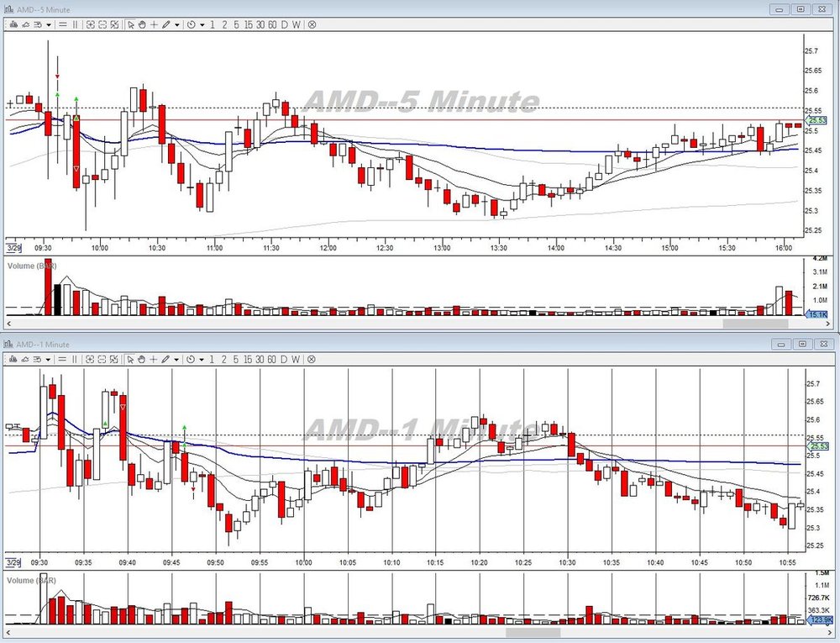The height and width of the screenshot is (643, 840).
Task: Click 25.53 price tag on 5 Minute chart
Action: coord(817,120)
